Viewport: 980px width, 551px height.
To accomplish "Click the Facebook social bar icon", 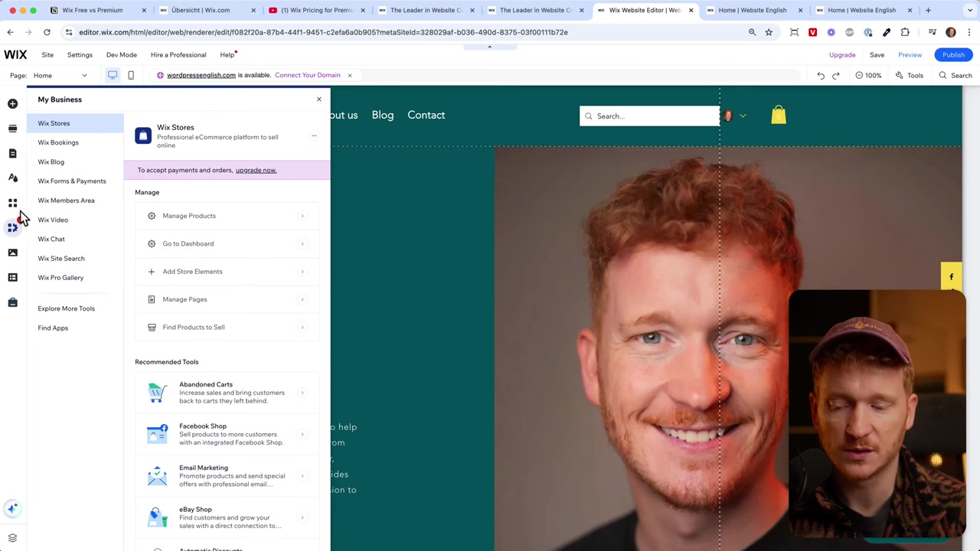I will pos(952,277).
